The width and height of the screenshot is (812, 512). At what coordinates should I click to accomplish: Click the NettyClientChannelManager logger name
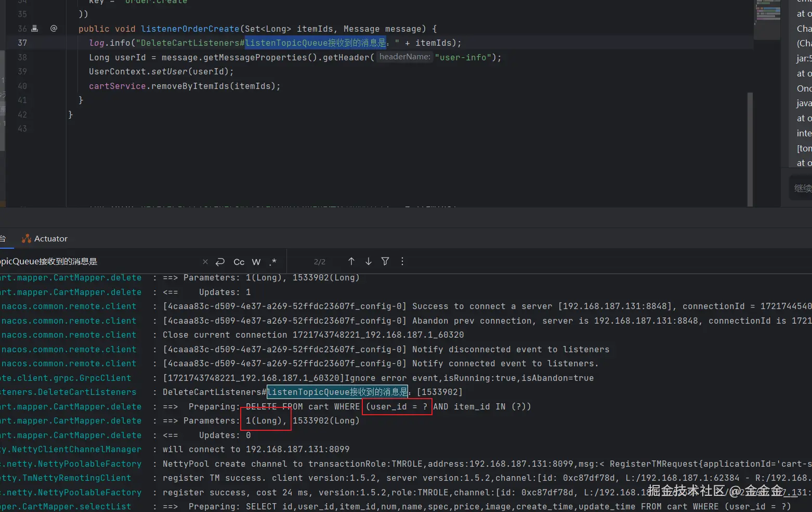click(x=71, y=449)
